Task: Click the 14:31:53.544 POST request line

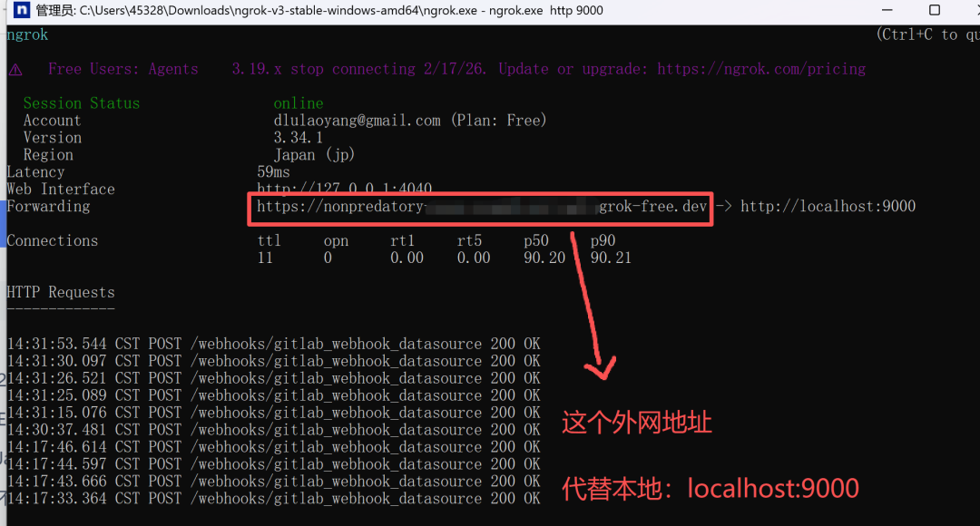Action: pyautogui.click(x=273, y=344)
